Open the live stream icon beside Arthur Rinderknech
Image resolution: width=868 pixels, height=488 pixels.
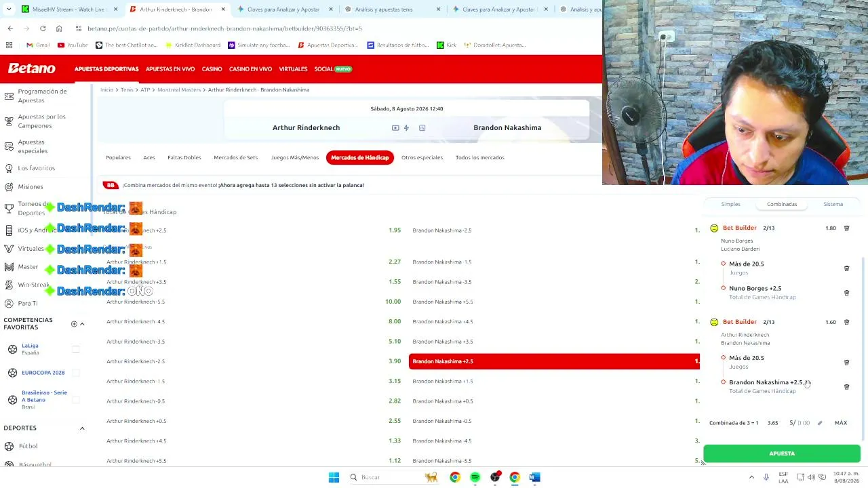pyautogui.click(x=395, y=127)
